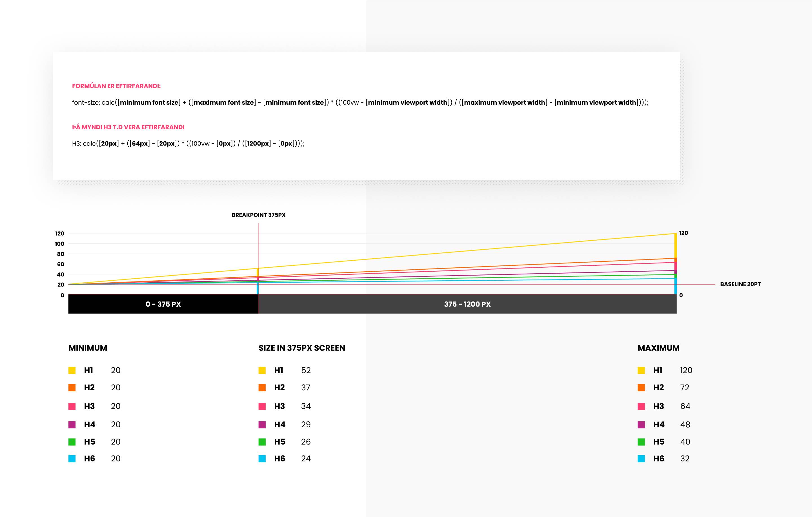This screenshot has height=517, width=812.
Task: Click the FORMÚLAN ER EFTIRFARANDI heading
Action: coord(116,86)
